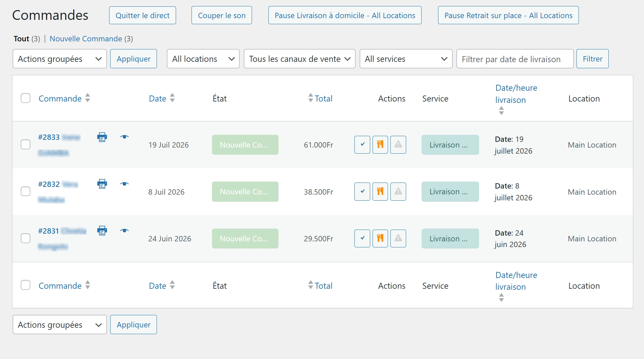Screen dimensions: 644x359
Task: Click warning triangle icon for order #2831
Action: 398,238
